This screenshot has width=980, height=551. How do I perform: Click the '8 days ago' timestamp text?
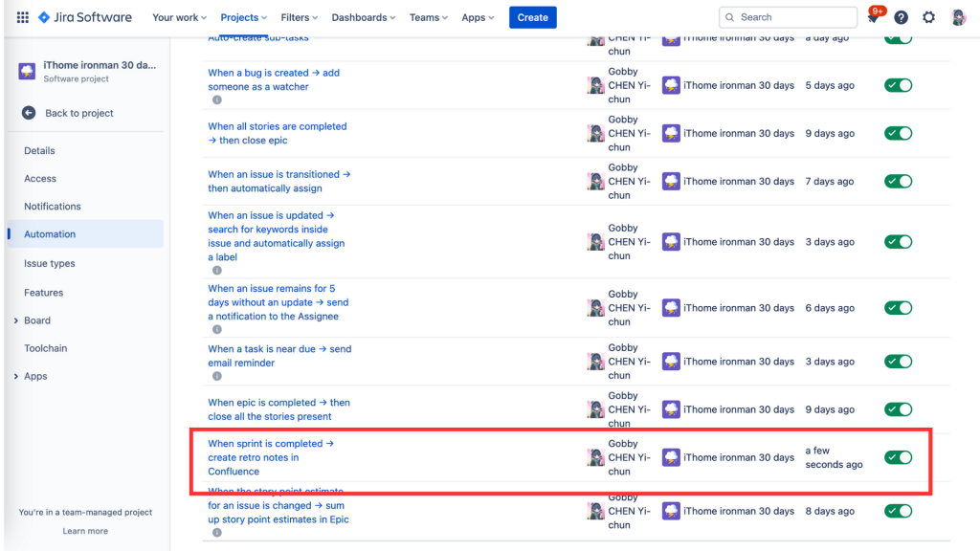[x=830, y=511]
